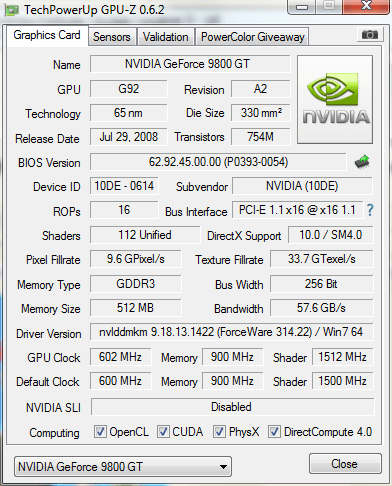The height and width of the screenshot is (486, 392).
Task: Toggle the CUDA checkbox
Action: coord(163,432)
